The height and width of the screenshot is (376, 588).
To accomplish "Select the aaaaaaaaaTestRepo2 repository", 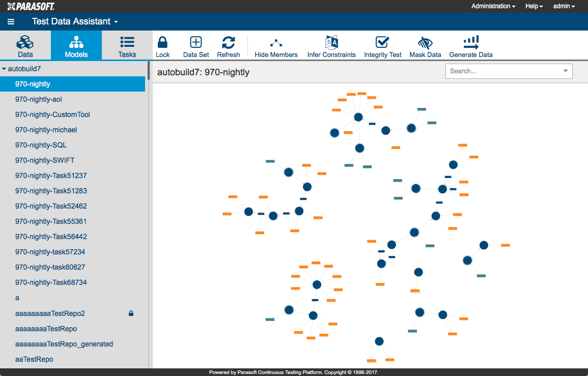I will pos(72,313).
